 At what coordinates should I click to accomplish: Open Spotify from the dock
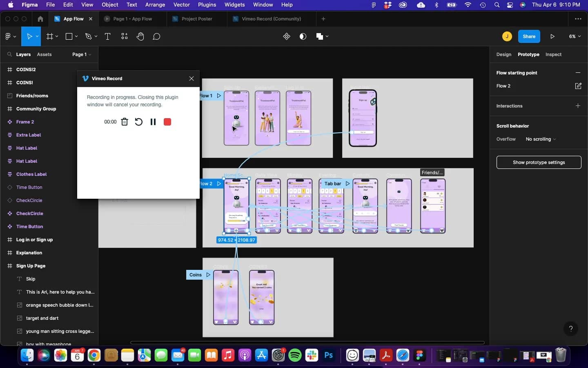[x=295, y=355]
